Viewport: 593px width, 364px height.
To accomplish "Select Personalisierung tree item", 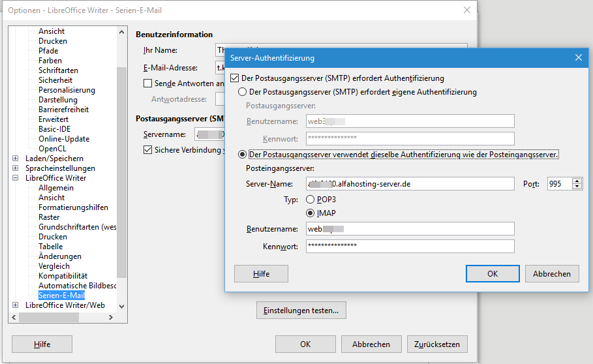I will [67, 90].
